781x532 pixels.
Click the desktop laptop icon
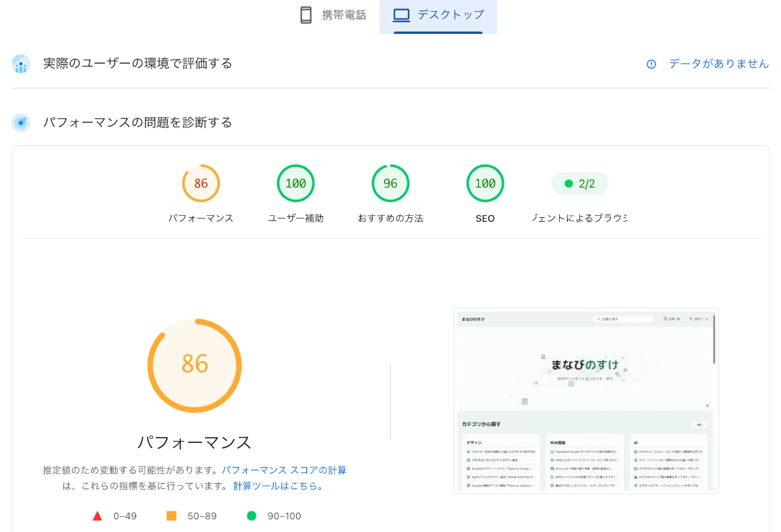click(402, 15)
